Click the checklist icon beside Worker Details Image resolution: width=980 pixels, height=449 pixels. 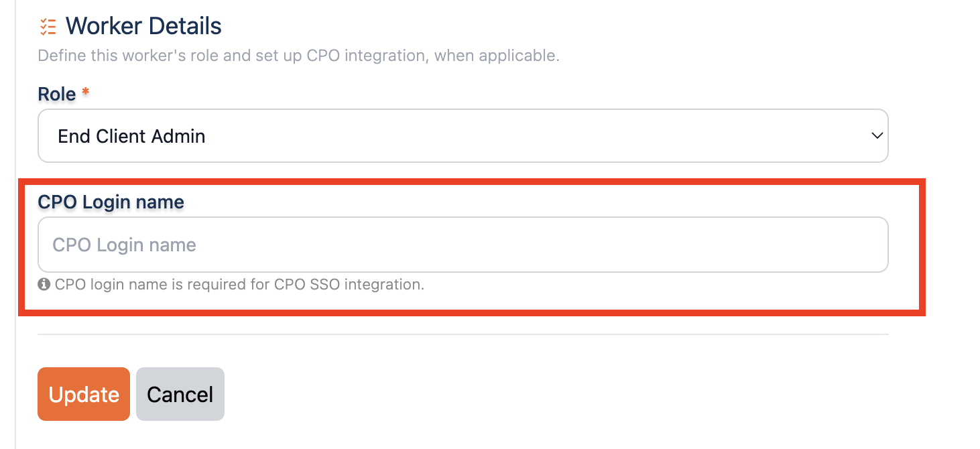48,27
